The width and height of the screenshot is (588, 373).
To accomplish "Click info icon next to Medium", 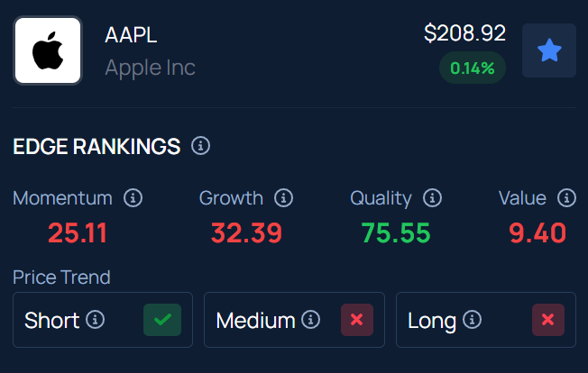I will (311, 320).
